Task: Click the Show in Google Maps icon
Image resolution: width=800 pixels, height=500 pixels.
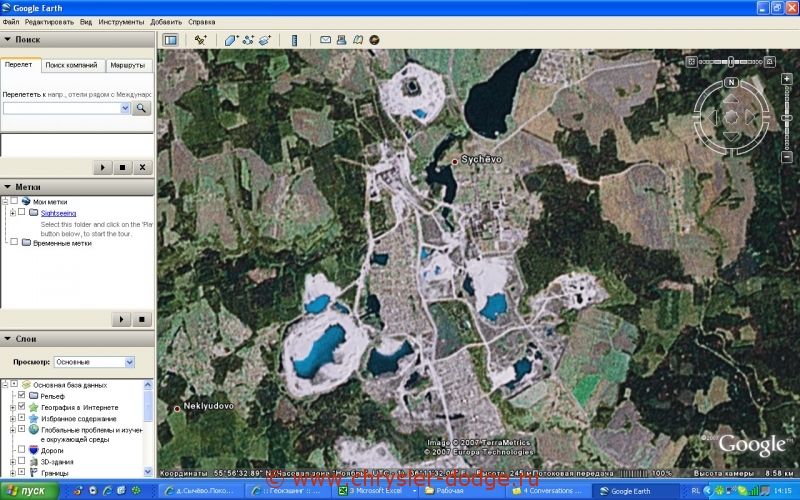Action: point(358,40)
